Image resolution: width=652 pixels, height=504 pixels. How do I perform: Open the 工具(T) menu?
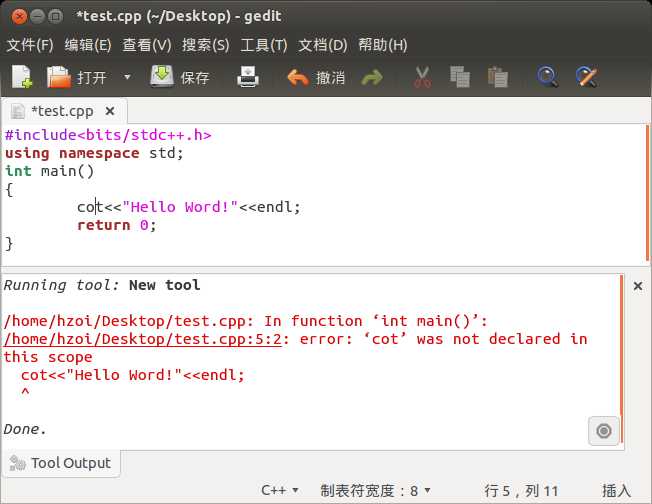coord(264,45)
